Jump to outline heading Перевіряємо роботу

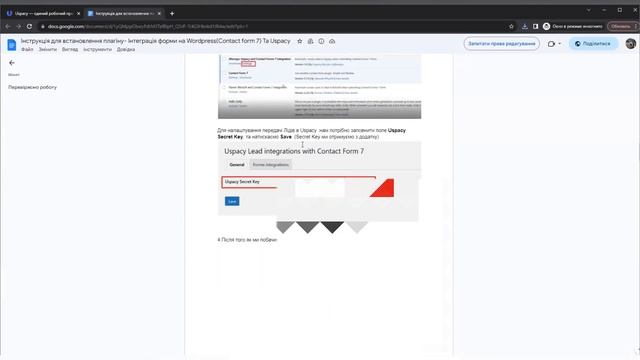click(33, 87)
